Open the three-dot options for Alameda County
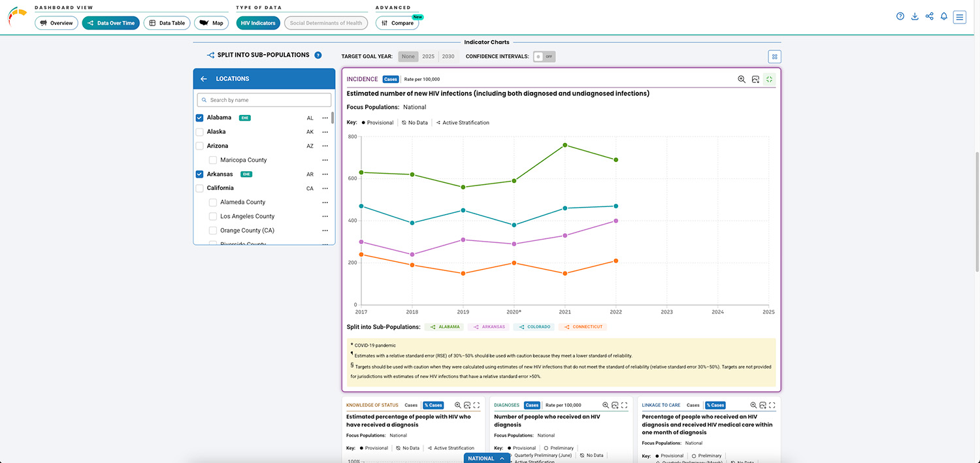 click(x=325, y=202)
